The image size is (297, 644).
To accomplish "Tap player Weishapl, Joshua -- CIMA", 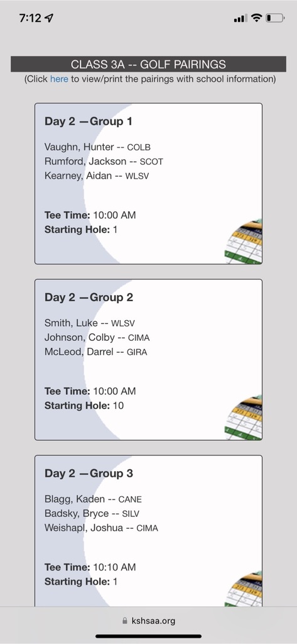I will (101, 528).
